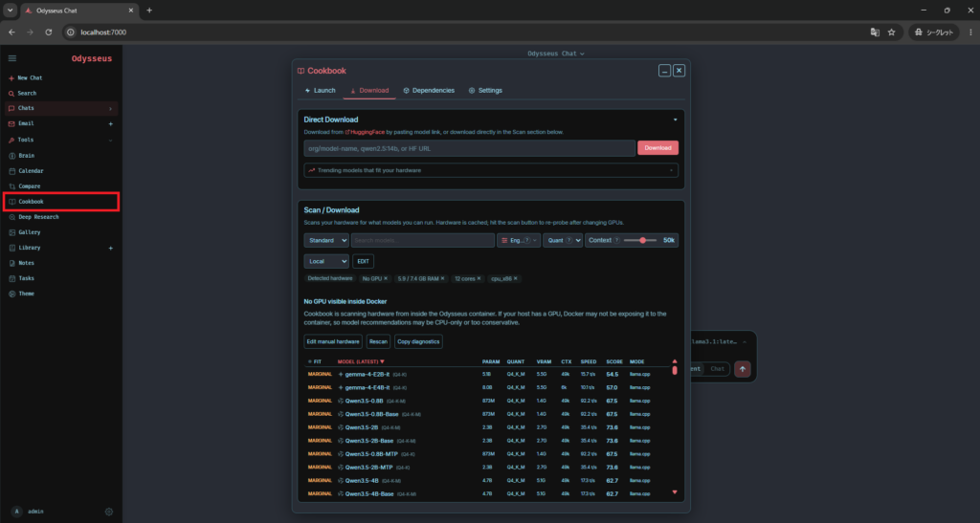Collapse the sidebar with the hamburger icon
980x523 pixels.
pyautogui.click(x=11, y=58)
